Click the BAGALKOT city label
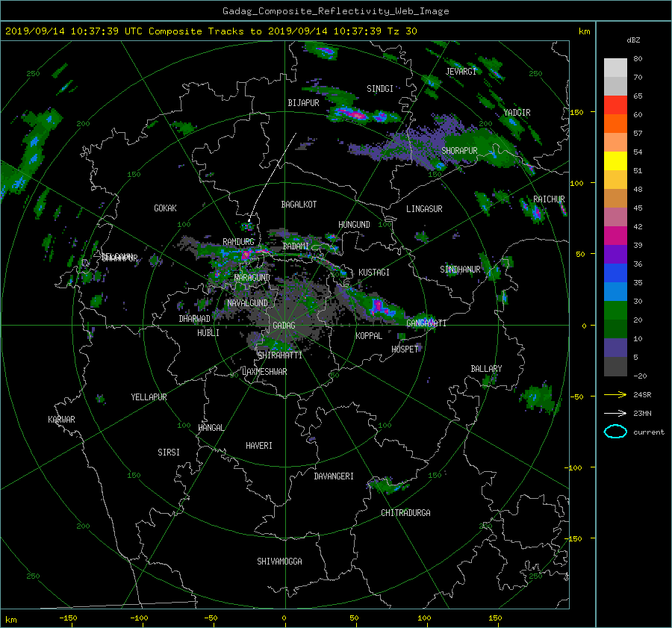The image size is (672, 628). pos(299,205)
